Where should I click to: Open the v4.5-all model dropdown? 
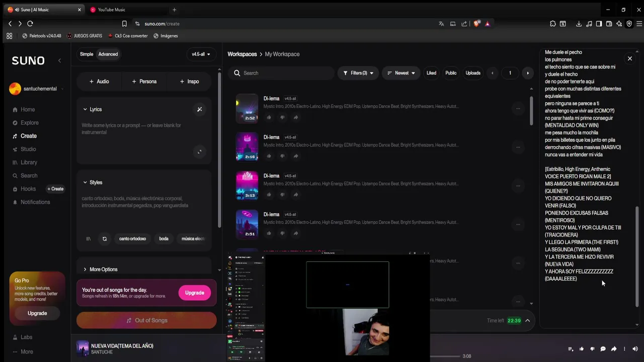coord(201,54)
